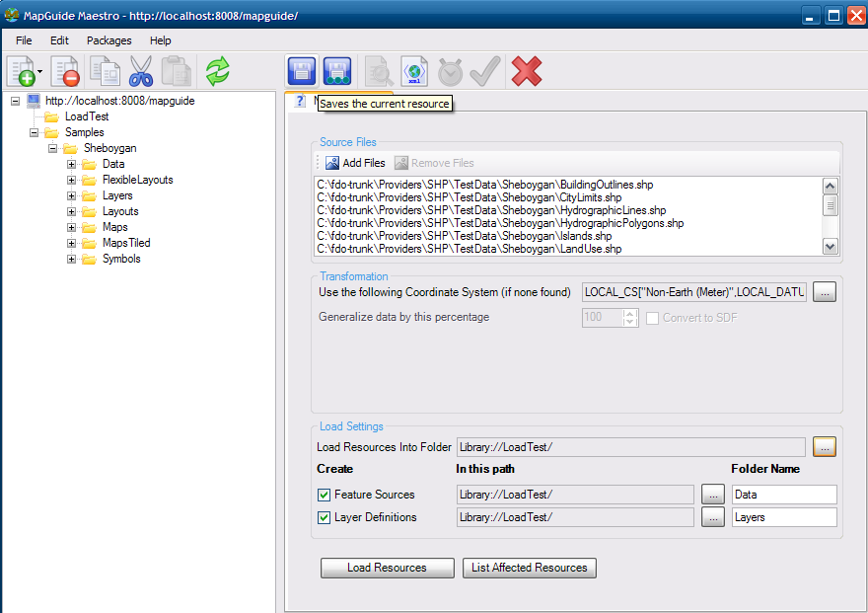Click the generalize percentage spinner arrows
This screenshot has height=613, width=868.
629,318
